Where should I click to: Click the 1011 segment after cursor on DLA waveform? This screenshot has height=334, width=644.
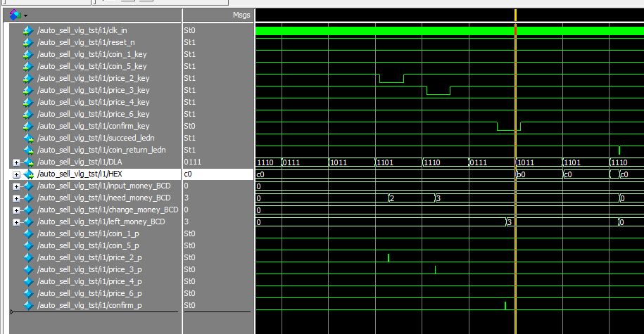(x=539, y=162)
